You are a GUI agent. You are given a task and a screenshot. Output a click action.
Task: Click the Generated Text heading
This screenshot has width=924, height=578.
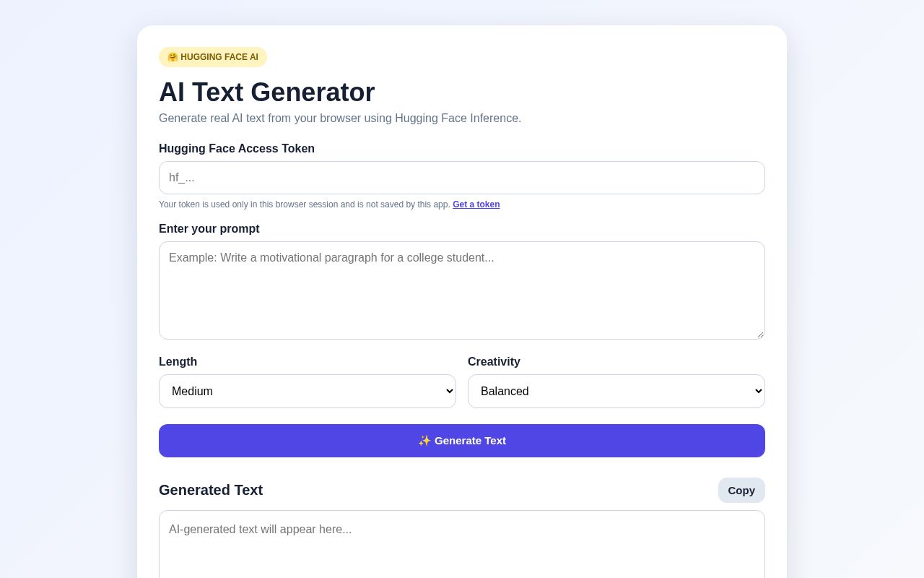pos(211,490)
